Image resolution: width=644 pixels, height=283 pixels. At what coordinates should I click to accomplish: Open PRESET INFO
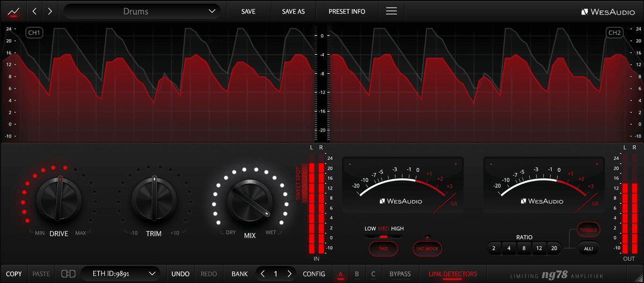pos(347,11)
